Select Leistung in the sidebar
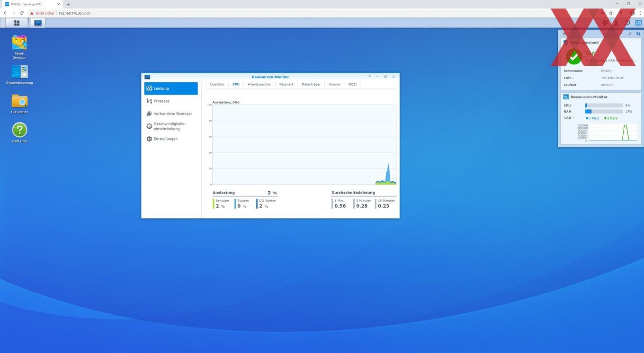The width and height of the screenshot is (644, 353). point(171,88)
